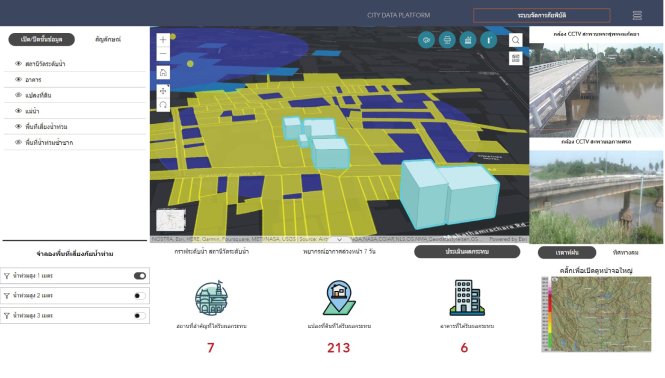The width and height of the screenshot is (665, 378).
Task: Open the map search magnifier
Action: (515, 40)
